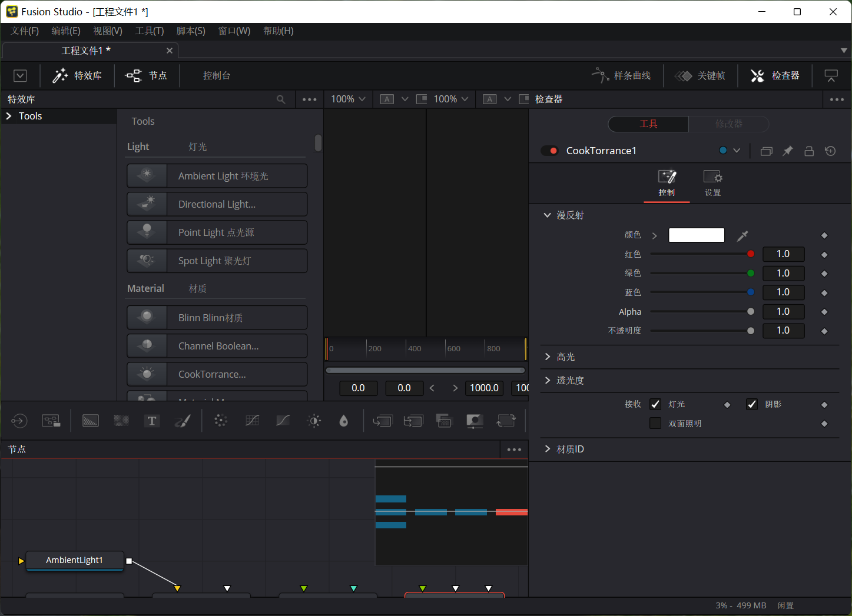Search the effects library magnifier icon
This screenshot has height=616, width=852.
pos(281,99)
